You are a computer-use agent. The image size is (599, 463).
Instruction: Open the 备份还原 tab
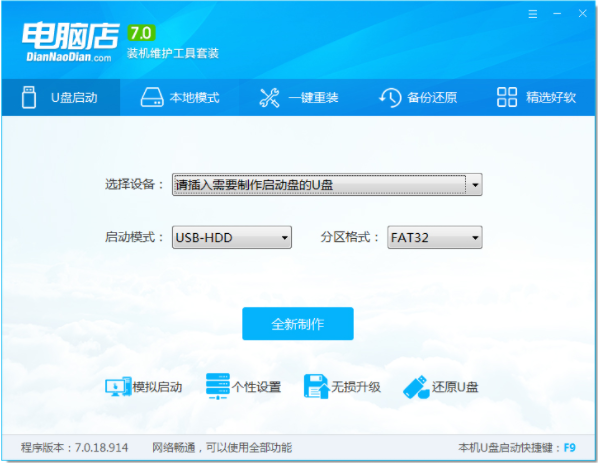tap(418, 97)
